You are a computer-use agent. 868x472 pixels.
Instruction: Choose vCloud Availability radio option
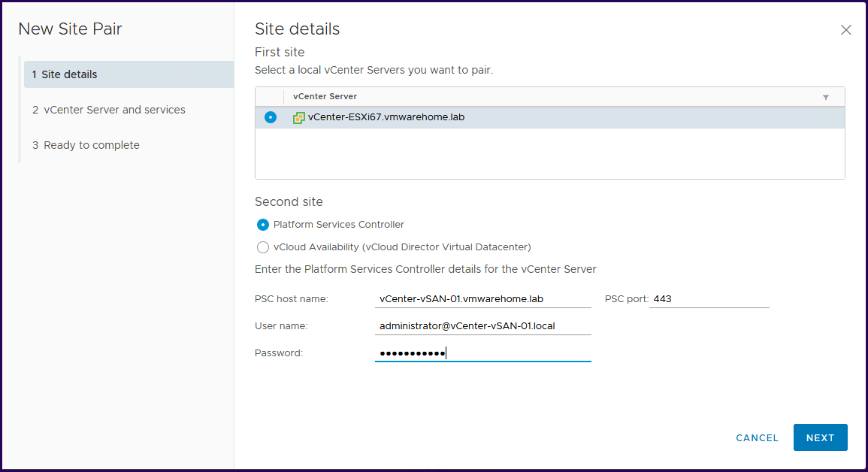263,247
